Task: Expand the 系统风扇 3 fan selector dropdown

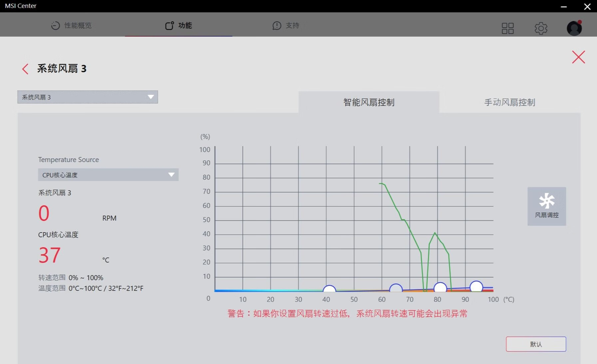Action: [x=88, y=97]
